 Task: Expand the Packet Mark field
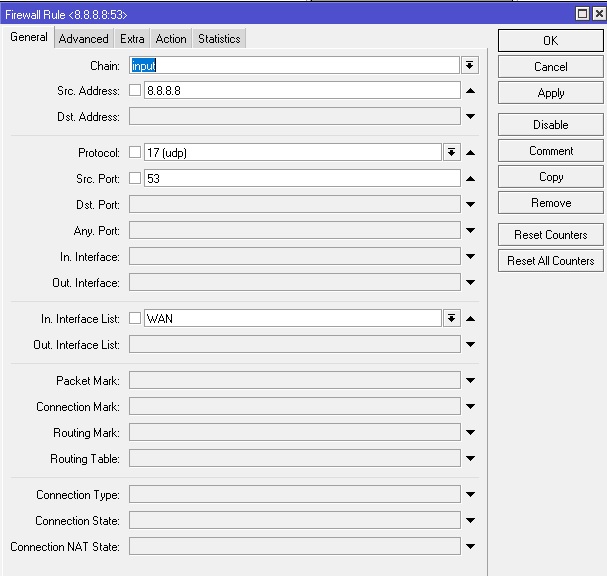[470, 380]
